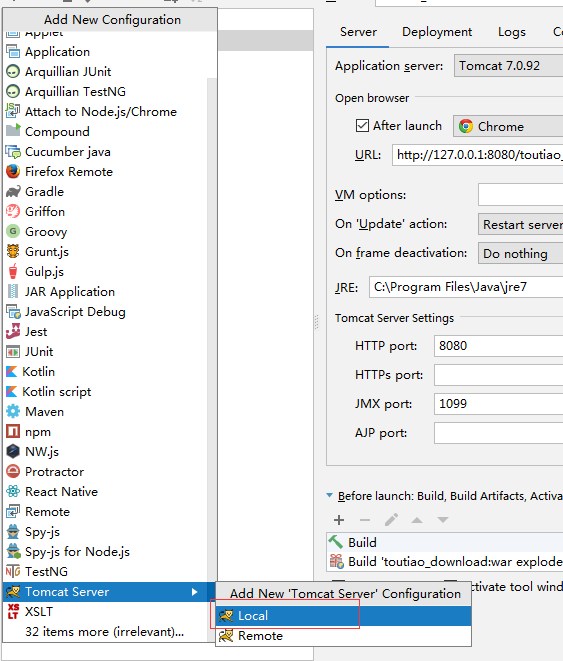The width and height of the screenshot is (563, 661).
Task: Choose the NW.js icon
Action: point(13,451)
